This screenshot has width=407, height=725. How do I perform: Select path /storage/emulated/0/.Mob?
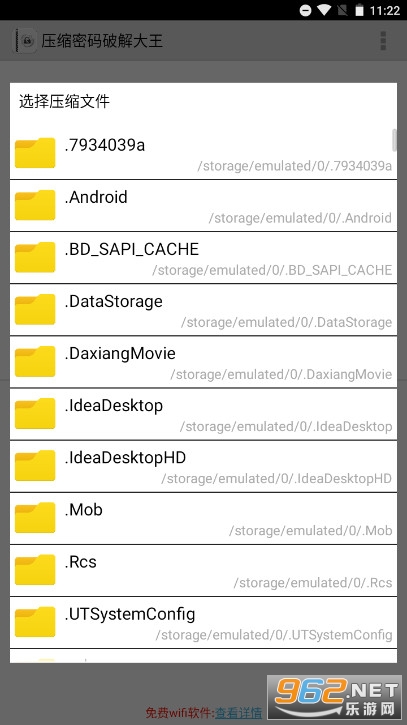pyautogui.click(x=311, y=531)
